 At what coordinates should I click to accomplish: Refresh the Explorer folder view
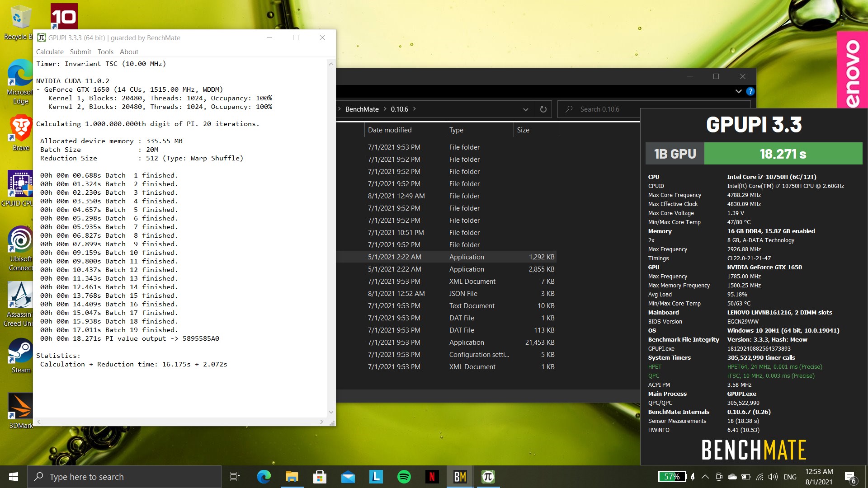pos(543,109)
